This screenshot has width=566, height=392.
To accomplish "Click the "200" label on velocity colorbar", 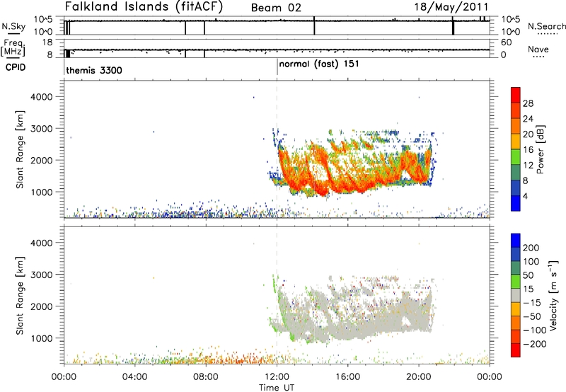I will [531, 248].
